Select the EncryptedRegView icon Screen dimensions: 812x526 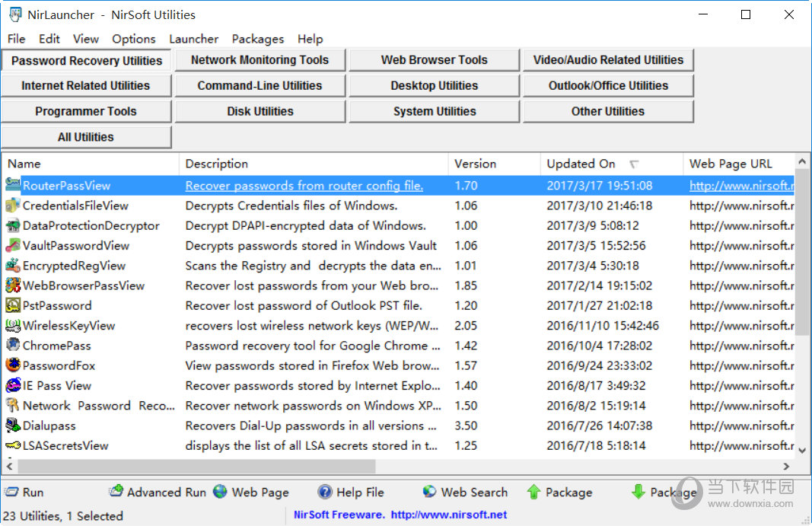coord(13,266)
